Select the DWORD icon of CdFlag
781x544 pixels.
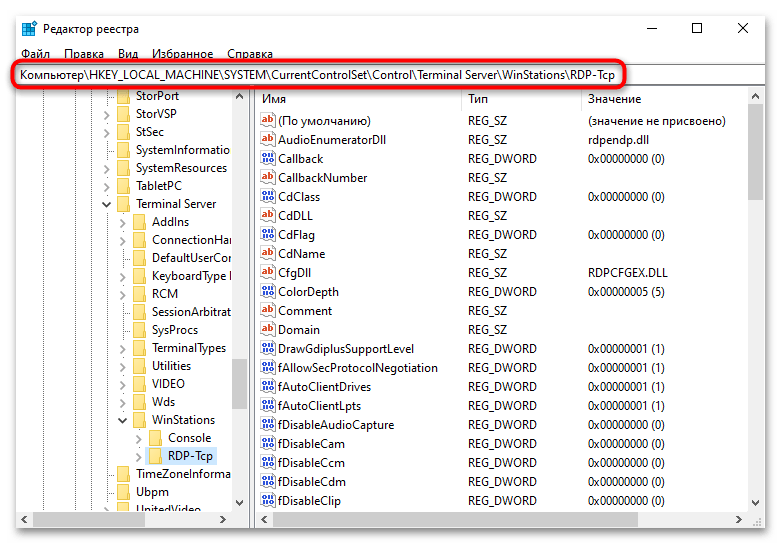[267, 234]
